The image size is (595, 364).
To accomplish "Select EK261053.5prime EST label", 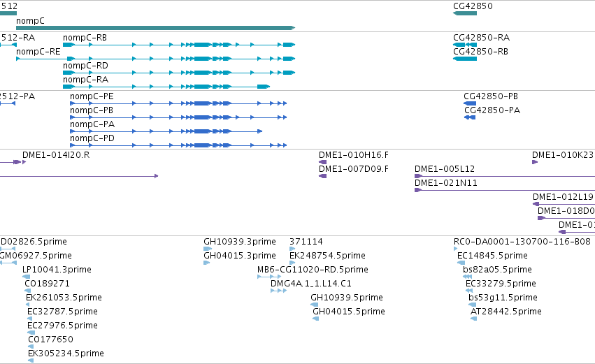I will tap(64, 298).
